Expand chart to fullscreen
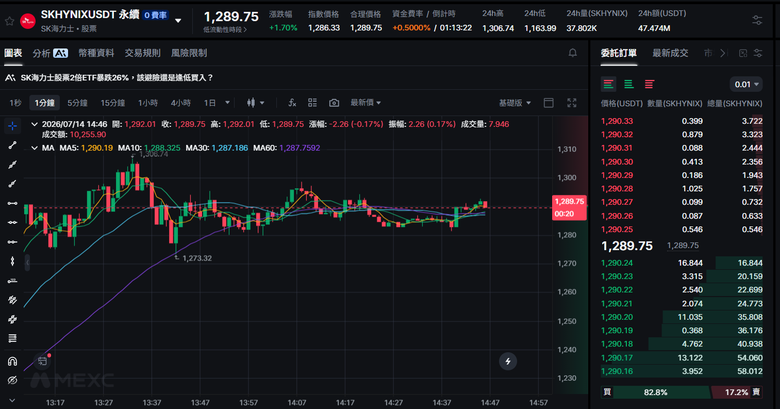This screenshot has width=780, height=409. 572,102
